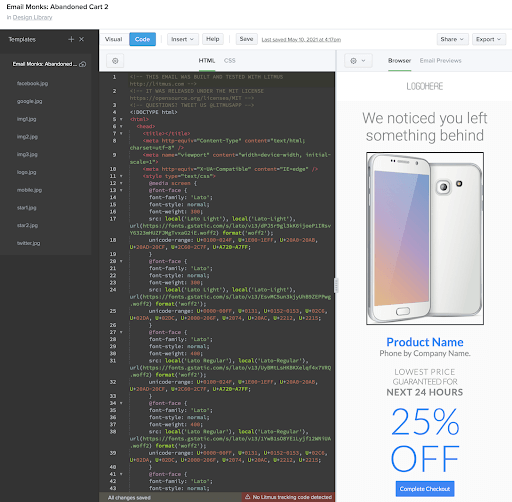
Task: Click the cloud icon beside Email Monks template
Action: (x=83, y=64)
